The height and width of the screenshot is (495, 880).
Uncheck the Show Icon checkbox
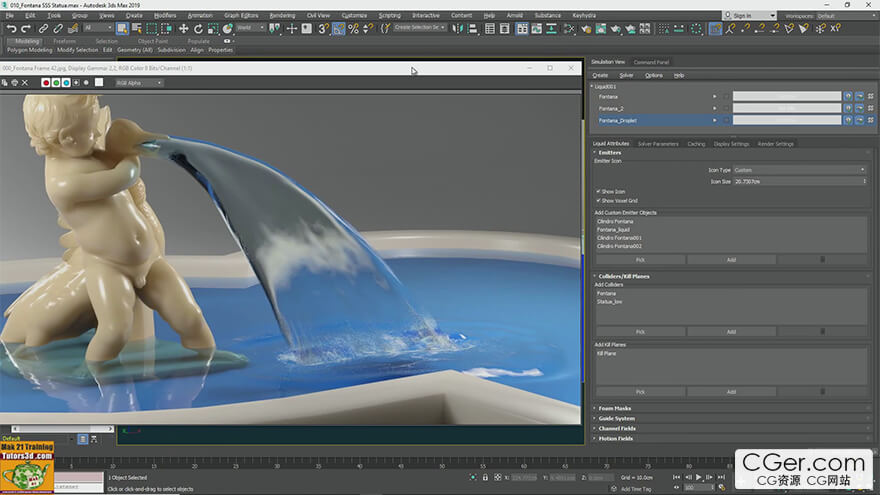(598, 191)
